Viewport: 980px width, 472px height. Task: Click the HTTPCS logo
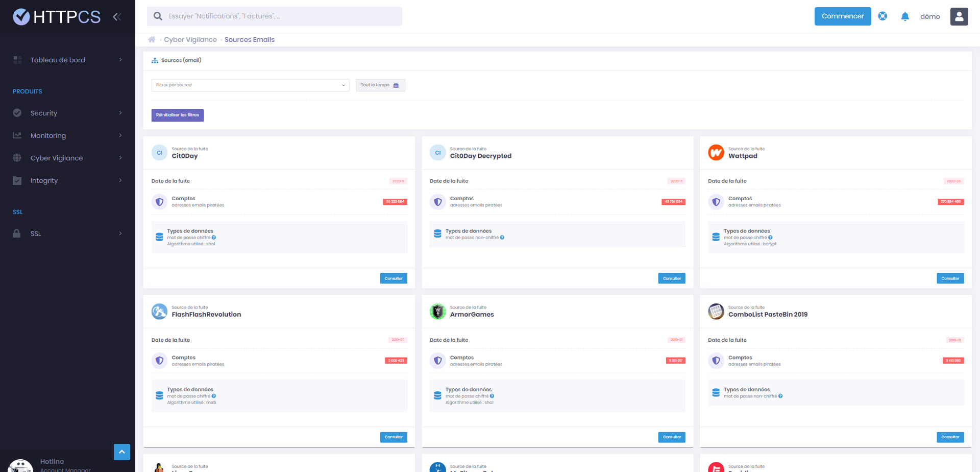57,17
